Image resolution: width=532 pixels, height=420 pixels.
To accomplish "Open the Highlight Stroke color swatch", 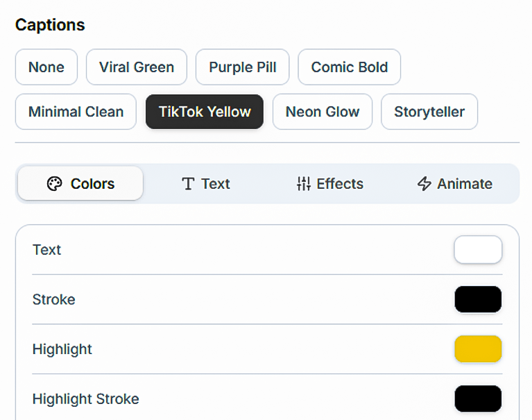I will click(x=478, y=399).
